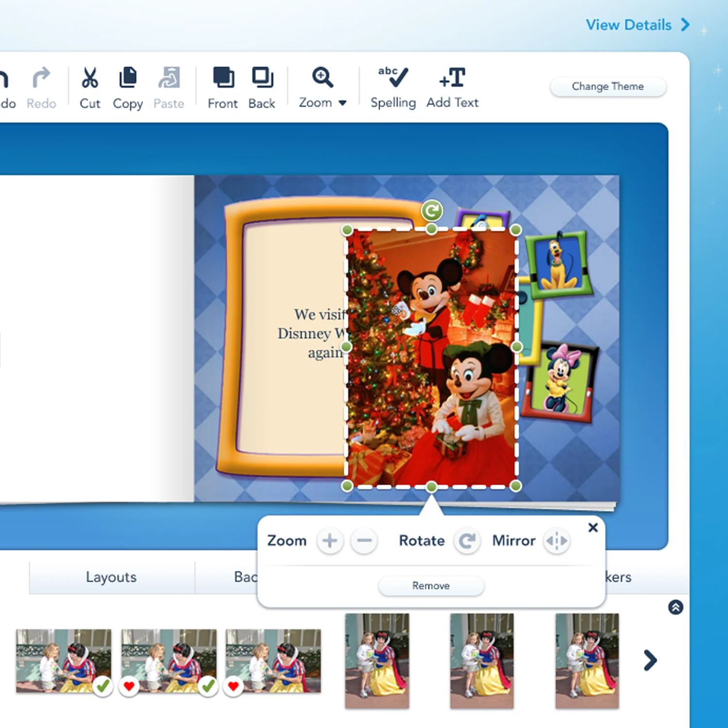The width and height of the screenshot is (728, 728).
Task: Select first landscape Snow White thumbnail
Action: point(64,661)
